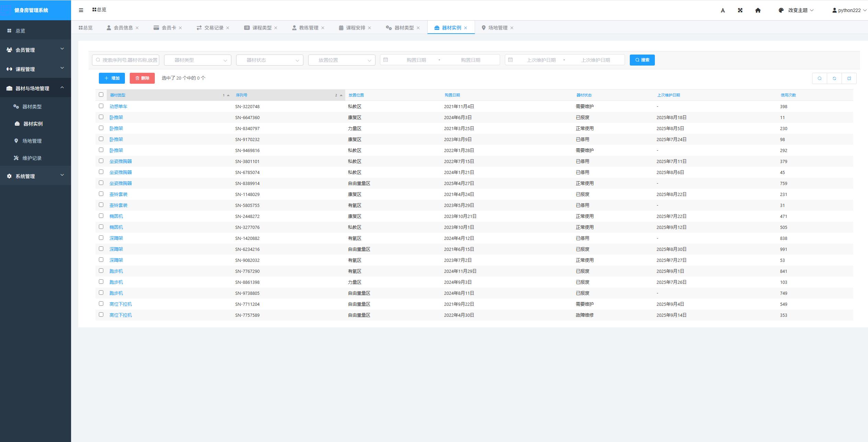Open the 改变主题 theme dropdown

(x=797, y=10)
